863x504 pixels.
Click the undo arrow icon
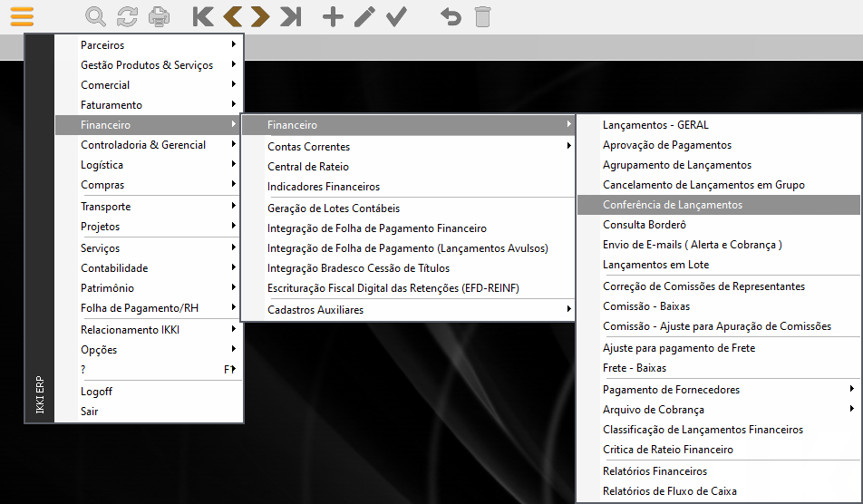pos(451,16)
